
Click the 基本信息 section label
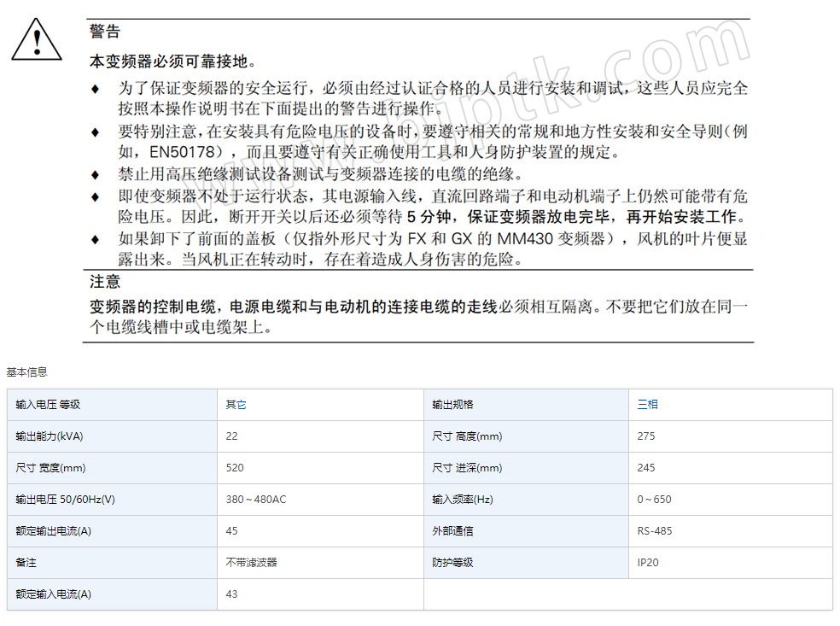click(x=26, y=372)
